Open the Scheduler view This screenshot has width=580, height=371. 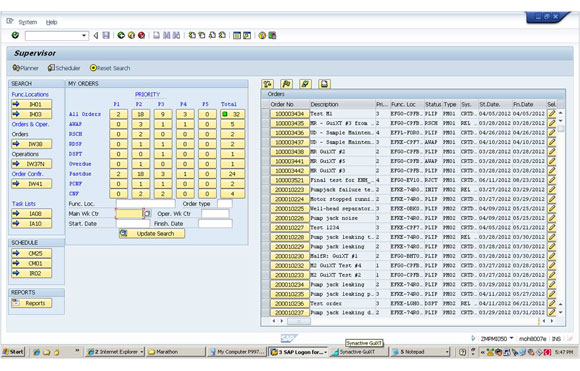64,68
